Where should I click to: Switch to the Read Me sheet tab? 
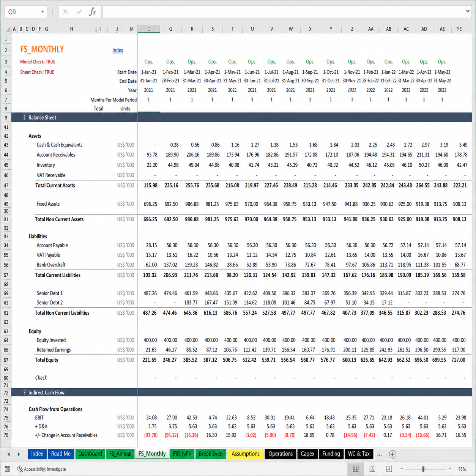[61, 454]
